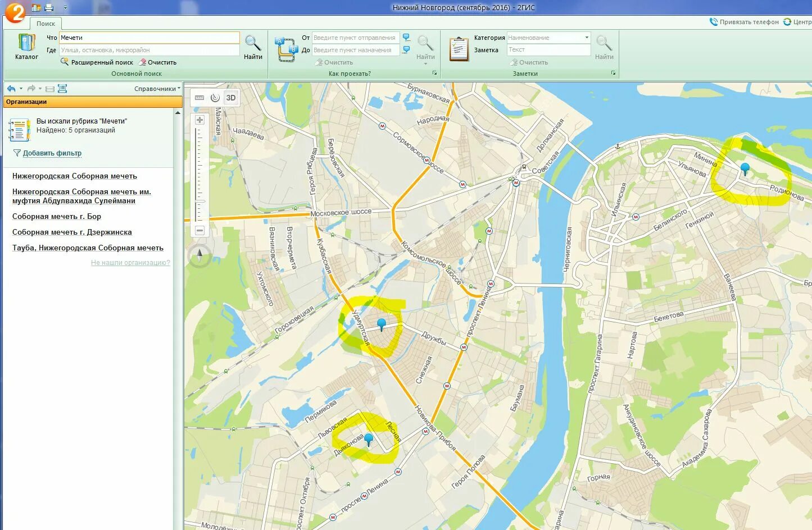Zoom out the map with minus button

199,230
